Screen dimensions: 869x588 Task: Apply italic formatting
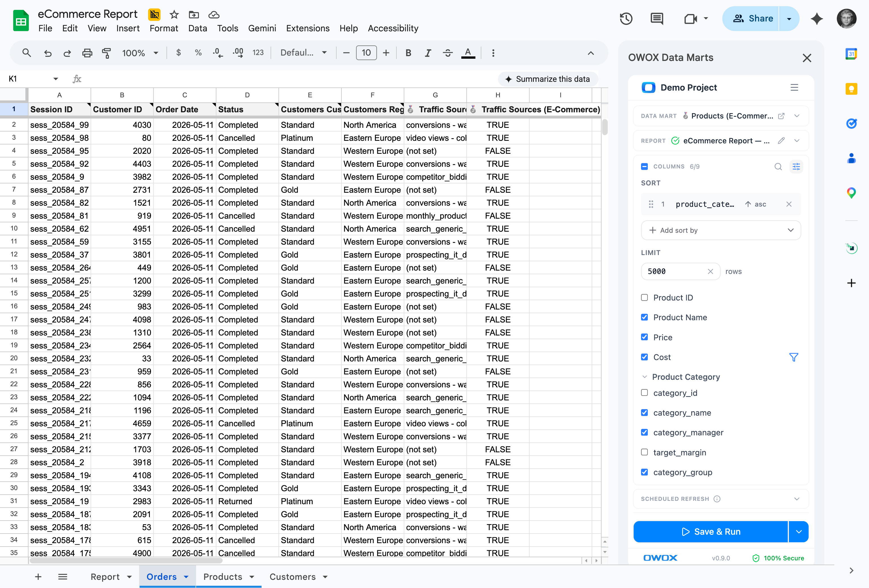428,53
